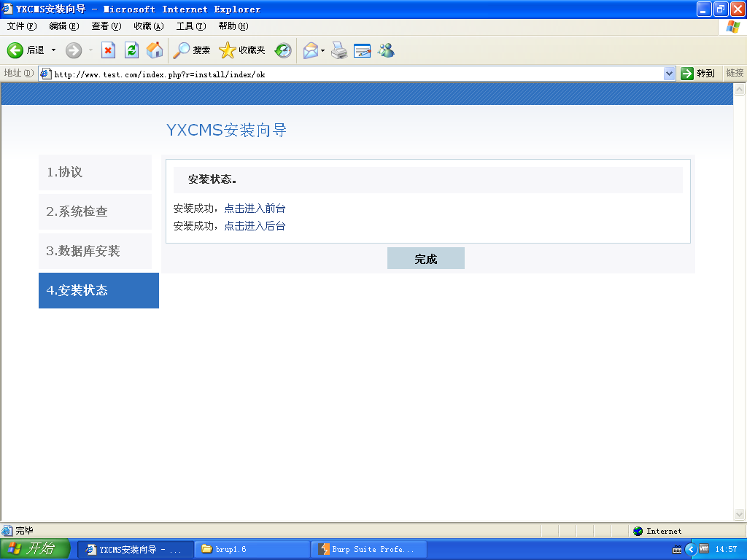Open the 查看(V) menu

click(107, 26)
